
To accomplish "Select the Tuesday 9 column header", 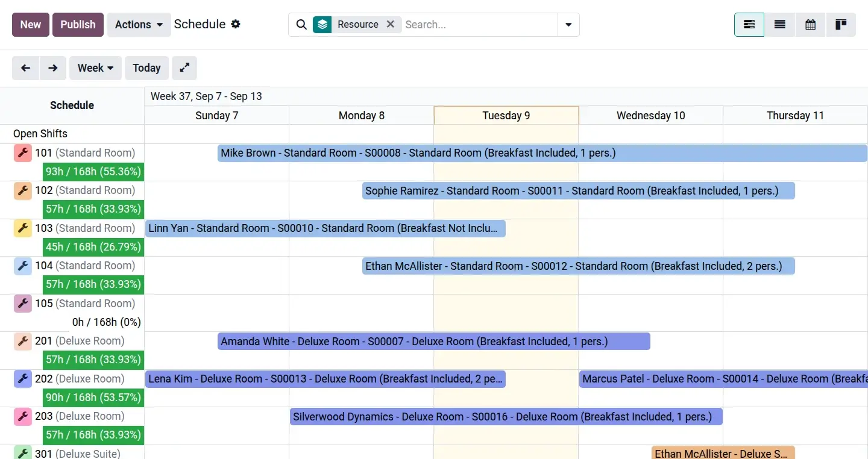I will [506, 116].
